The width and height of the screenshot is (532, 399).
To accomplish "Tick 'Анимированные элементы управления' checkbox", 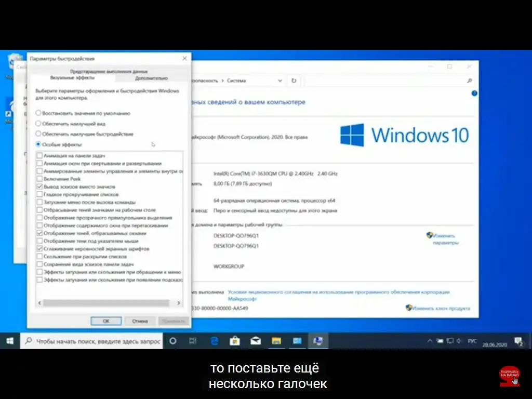I will click(39, 171).
